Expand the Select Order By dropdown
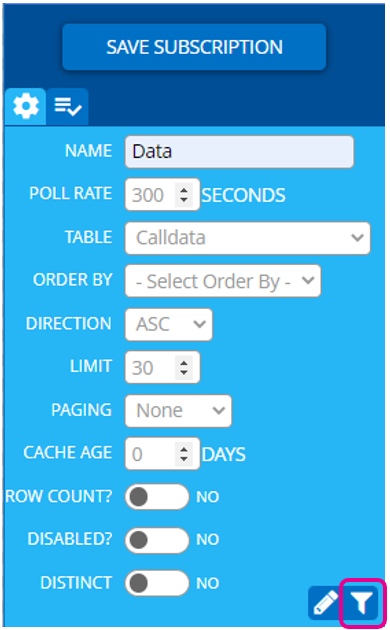 pos(223,281)
